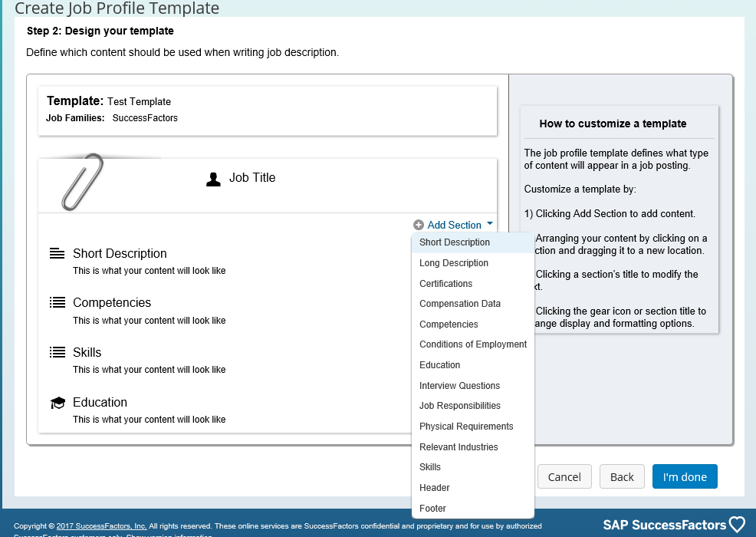The width and height of the screenshot is (756, 537).
Task: Click the Short Description section lines icon
Action: click(x=57, y=253)
